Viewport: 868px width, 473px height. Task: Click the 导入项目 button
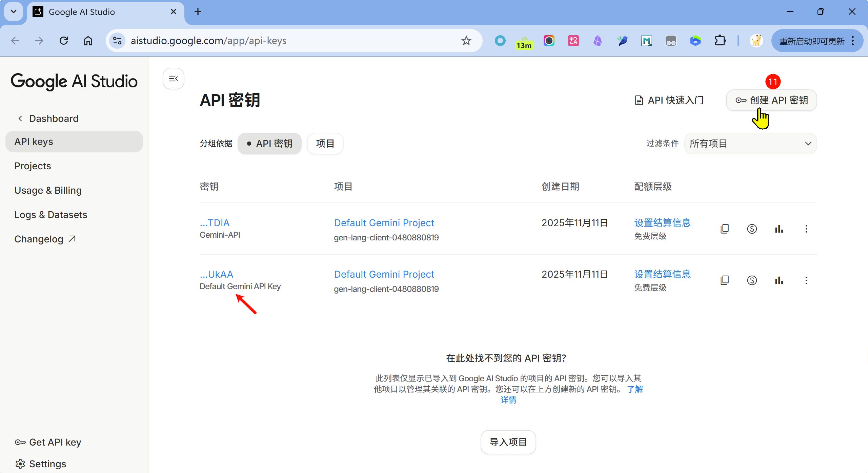click(508, 442)
